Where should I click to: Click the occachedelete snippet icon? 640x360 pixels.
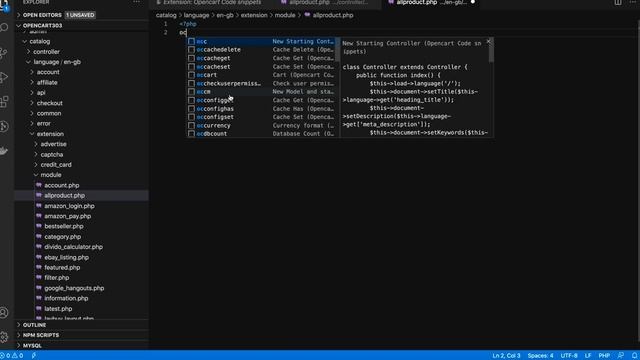point(191,50)
